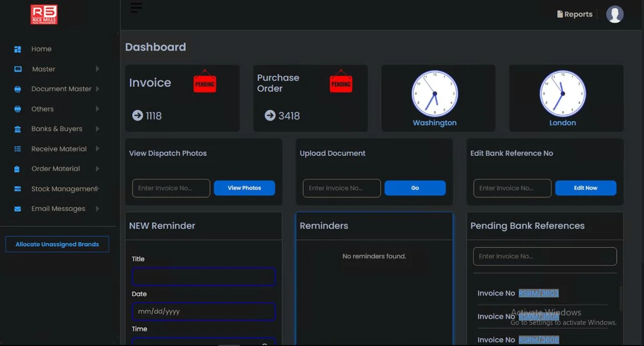
Task: Focus invoice field under Upload Document
Action: click(342, 188)
